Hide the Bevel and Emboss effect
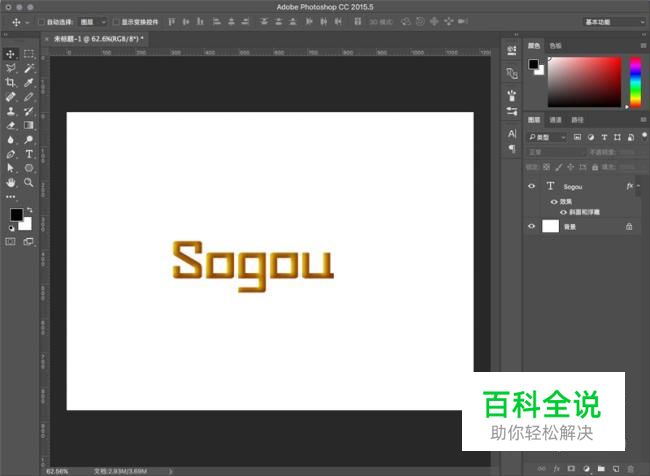This screenshot has width=650, height=476. coord(563,212)
